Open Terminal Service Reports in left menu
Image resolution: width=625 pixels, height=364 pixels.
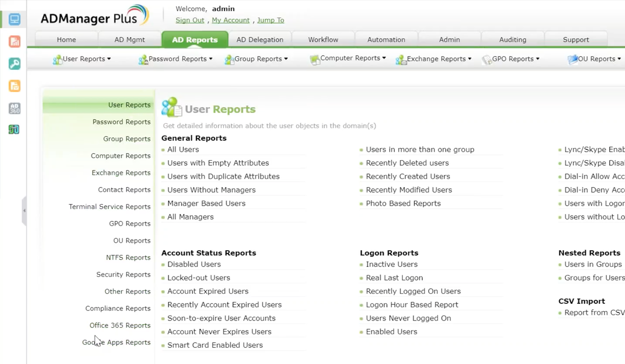pyautogui.click(x=109, y=206)
